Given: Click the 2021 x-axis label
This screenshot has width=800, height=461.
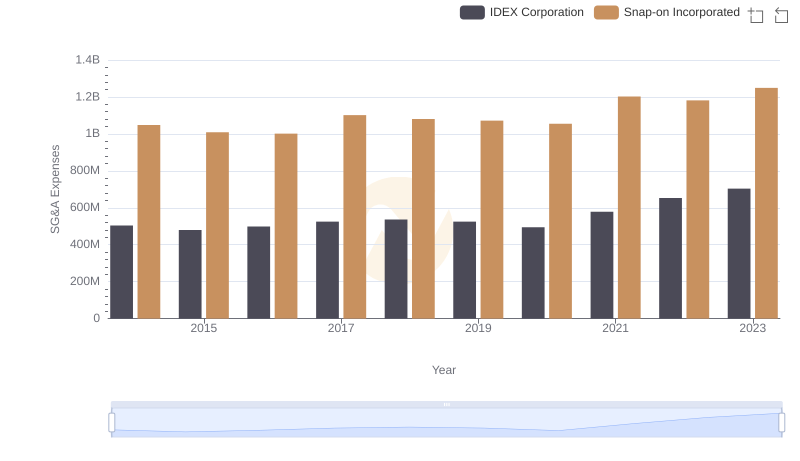Looking at the screenshot, I should coord(615,328).
